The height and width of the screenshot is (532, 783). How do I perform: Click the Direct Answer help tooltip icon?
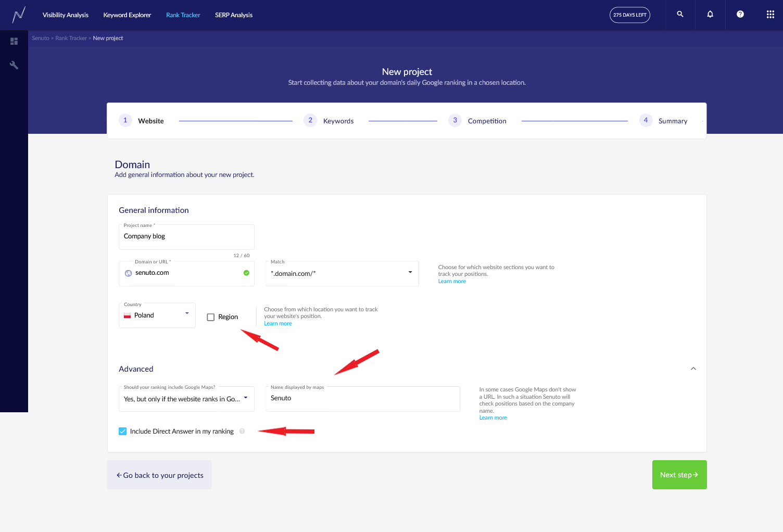pos(242,431)
